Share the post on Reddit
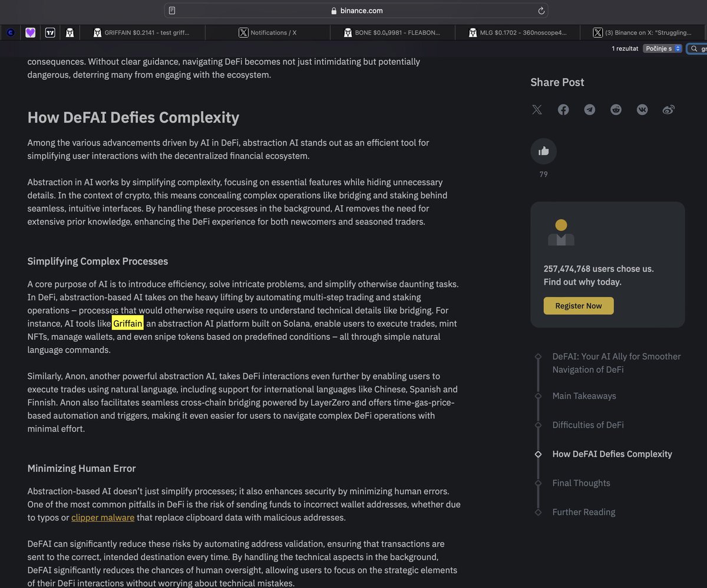The width and height of the screenshot is (707, 588). (616, 110)
